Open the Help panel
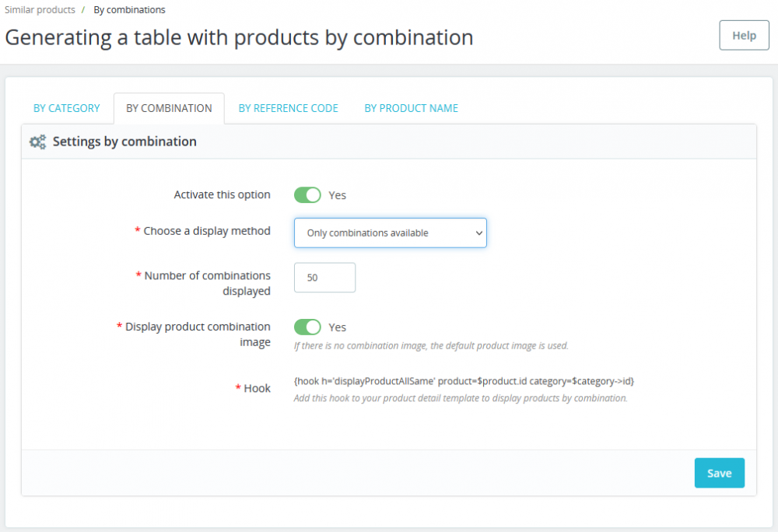 743,35
